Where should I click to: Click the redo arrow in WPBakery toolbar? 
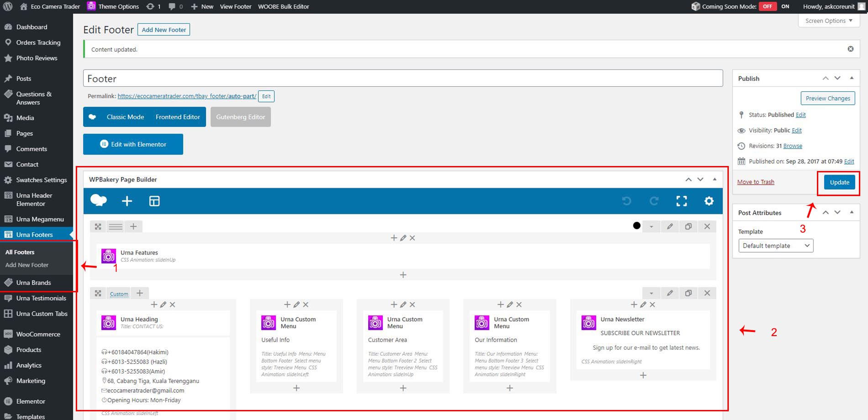point(654,201)
